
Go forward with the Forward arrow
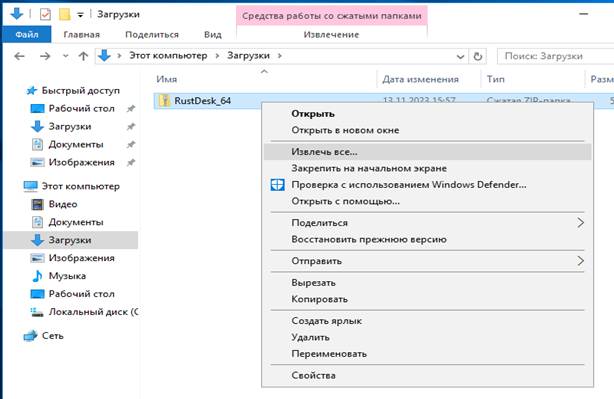pyautogui.click(x=45, y=56)
